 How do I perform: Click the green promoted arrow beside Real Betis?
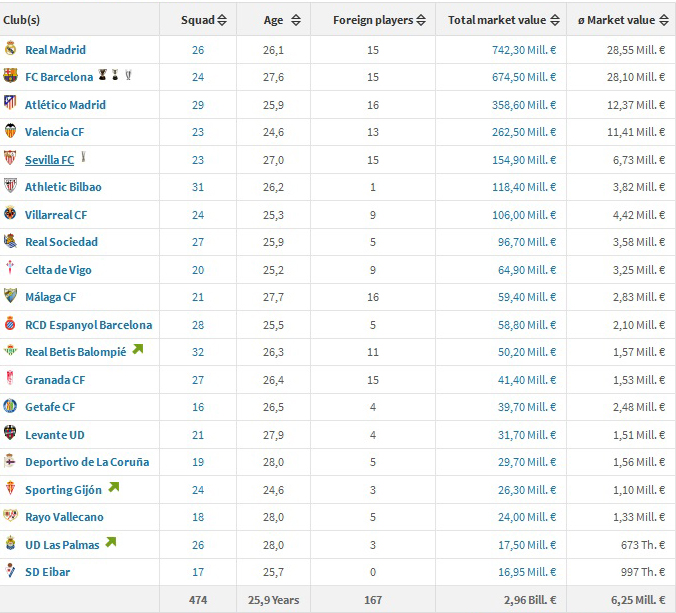click(137, 350)
